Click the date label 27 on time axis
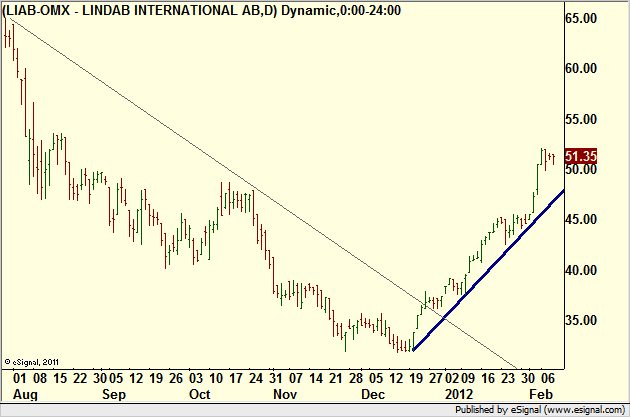Viewport: 630px width, 417px height. pyautogui.click(x=436, y=378)
